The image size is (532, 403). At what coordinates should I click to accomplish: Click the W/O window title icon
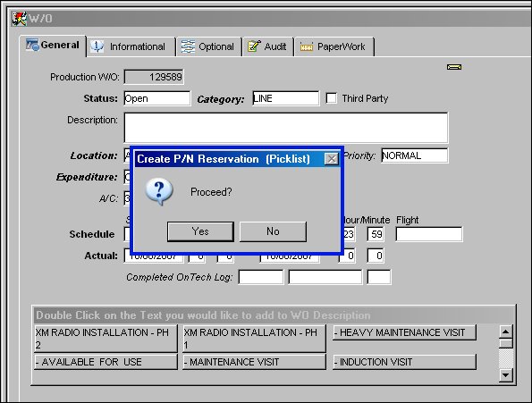pyautogui.click(x=19, y=18)
